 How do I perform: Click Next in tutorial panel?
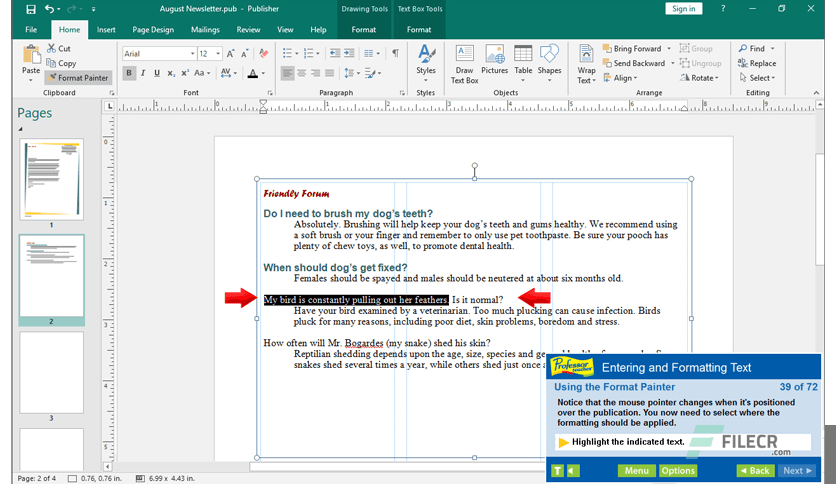(797, 471)
